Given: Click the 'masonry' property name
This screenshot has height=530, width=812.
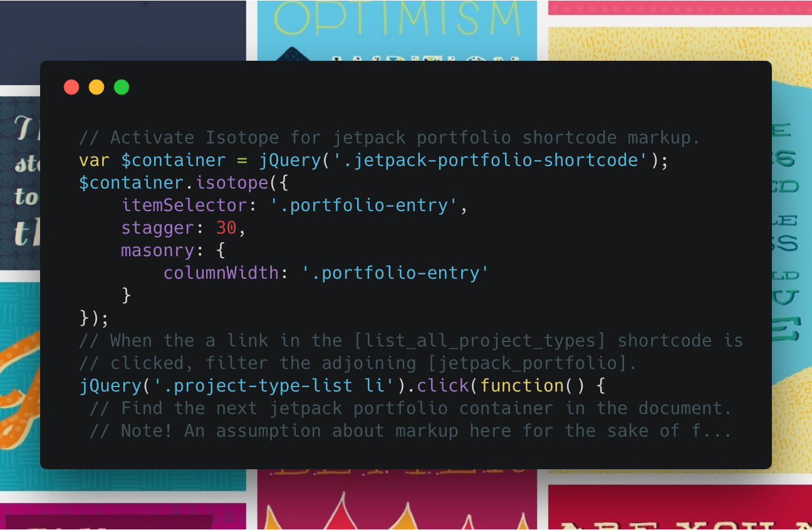Looking at the screenshot, I should pyautogui.click(x=158, y=251).
